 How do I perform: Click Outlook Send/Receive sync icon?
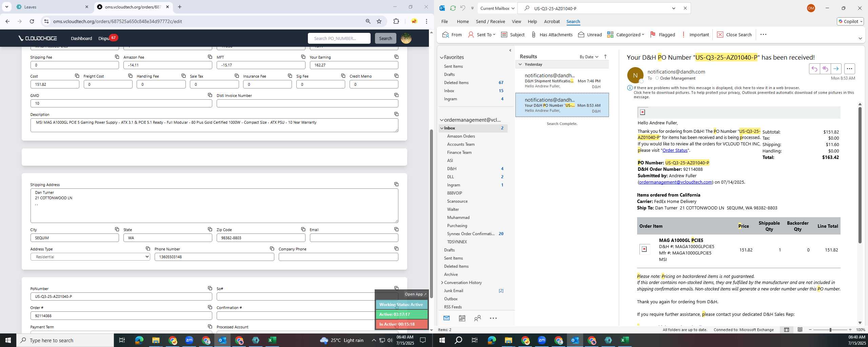tap(453, 8)
